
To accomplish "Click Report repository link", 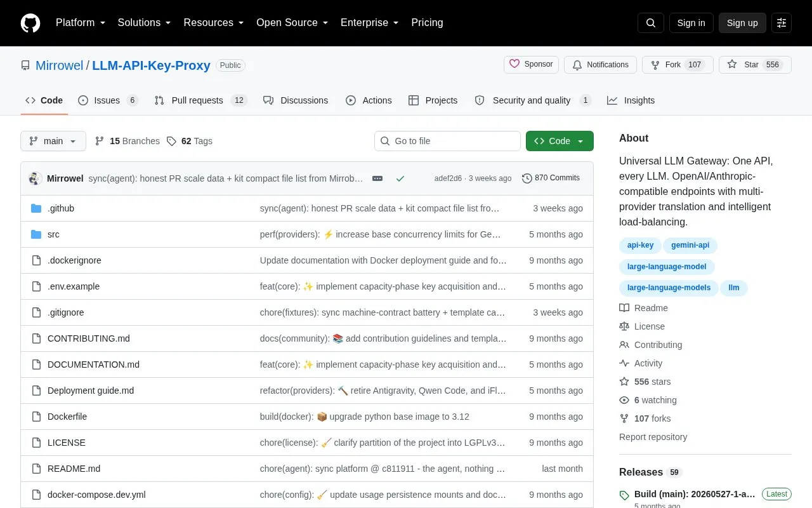I will [x=653, y=437].
